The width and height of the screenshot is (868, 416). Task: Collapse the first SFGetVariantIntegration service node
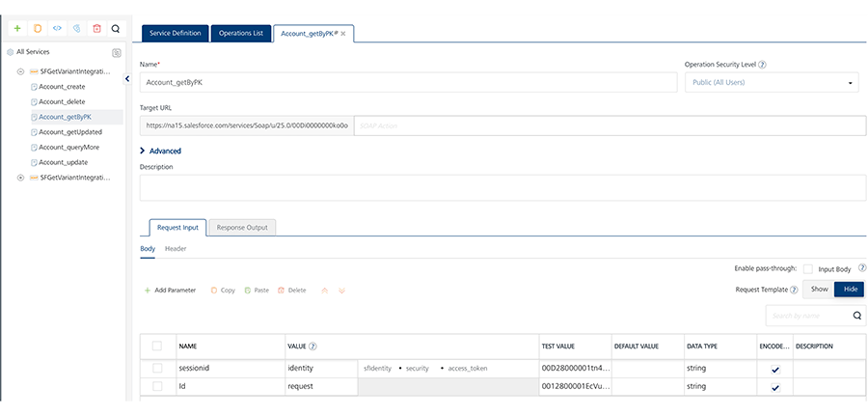pyautogui.click(x=20, y=71)
